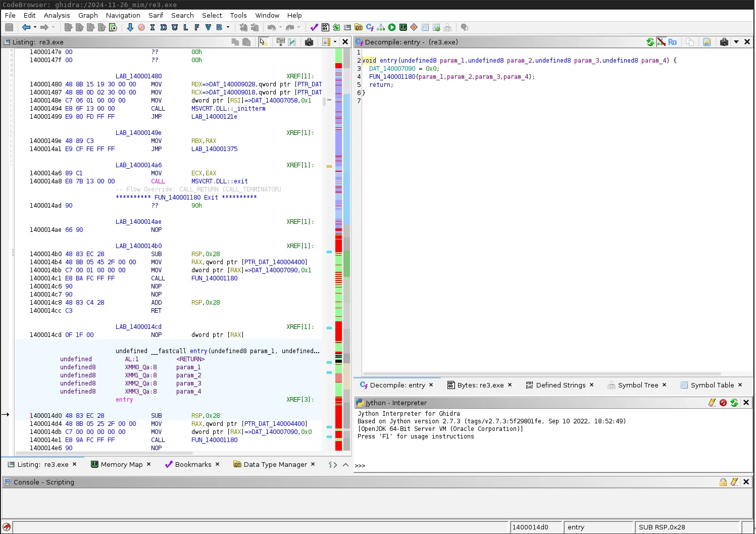Clear Jython output using the eraser icon

point(712,403)
